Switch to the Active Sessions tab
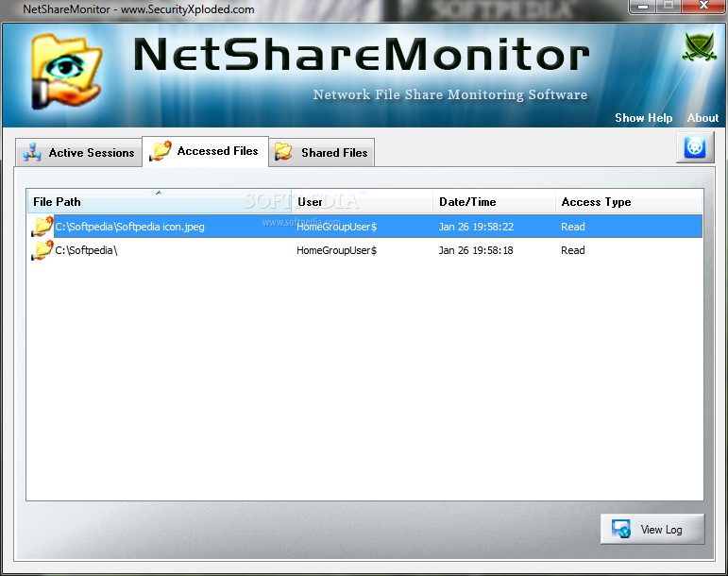This screenshot has height=576, width=728. tap(78, 152)
